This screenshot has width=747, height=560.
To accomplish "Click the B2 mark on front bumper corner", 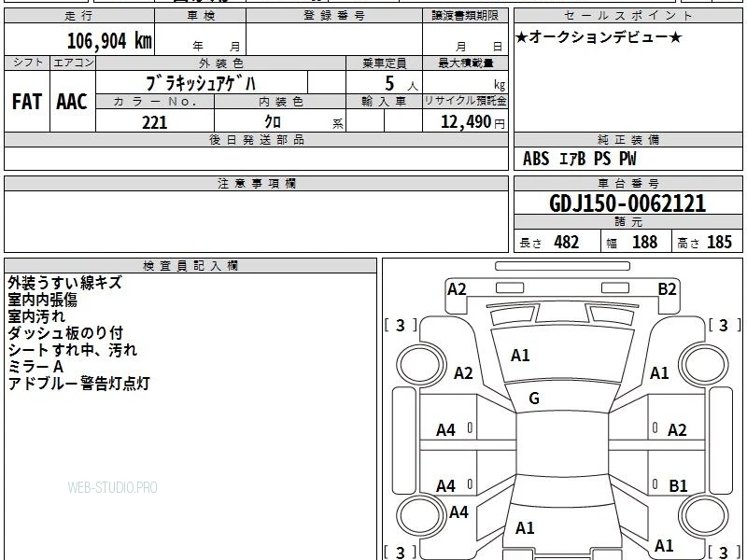I will click(667, 289).
